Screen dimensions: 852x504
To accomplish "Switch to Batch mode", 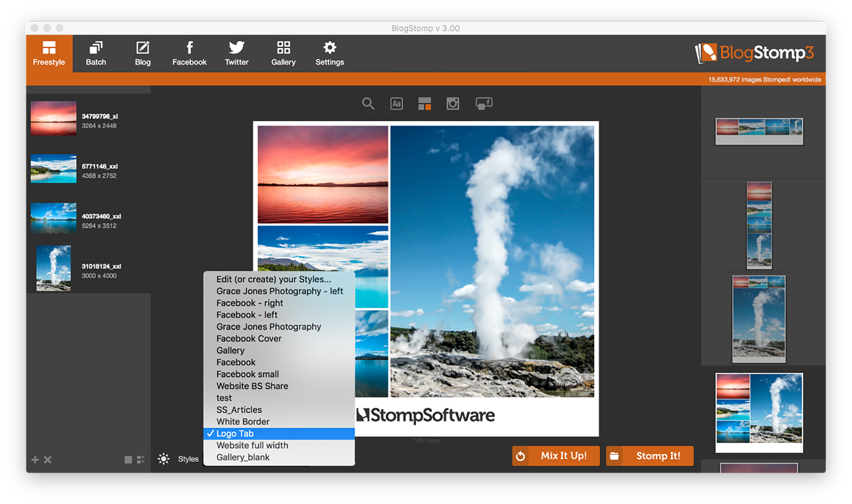I will (x=96, y=54).
